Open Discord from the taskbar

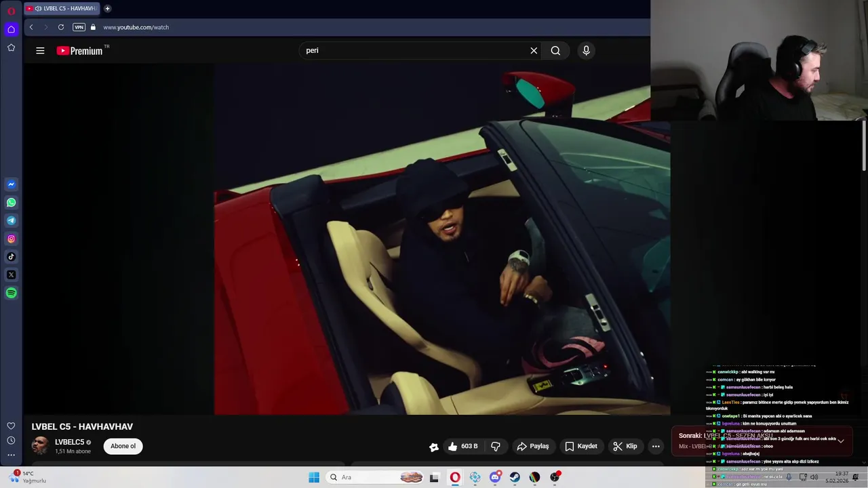pos(495,477)
